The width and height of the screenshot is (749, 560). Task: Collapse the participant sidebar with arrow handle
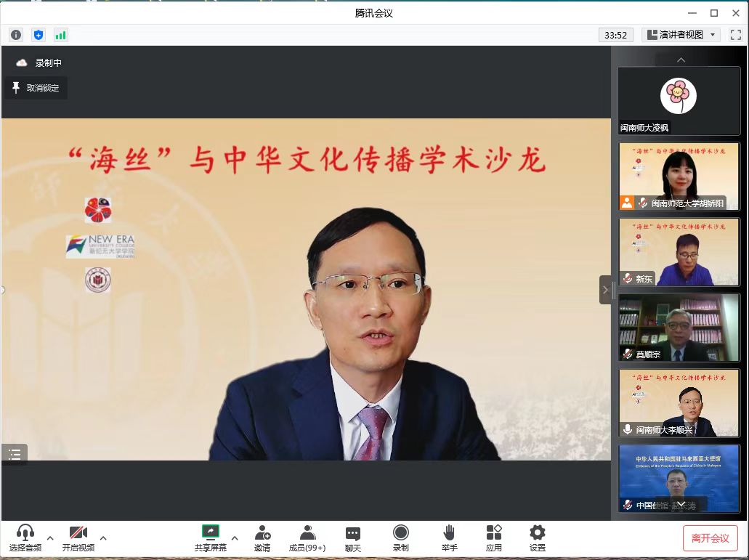click(606, 290)
